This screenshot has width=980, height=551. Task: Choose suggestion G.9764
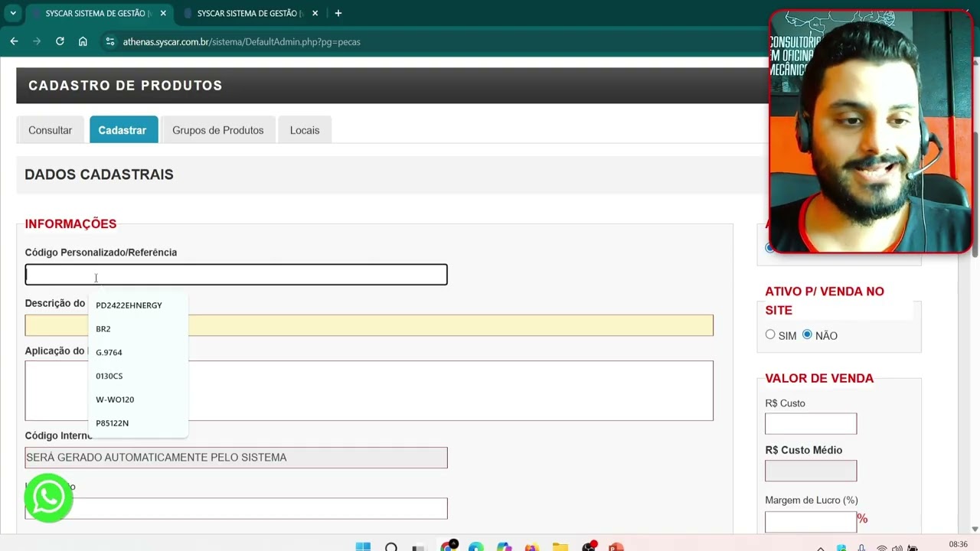click(138, 353)
